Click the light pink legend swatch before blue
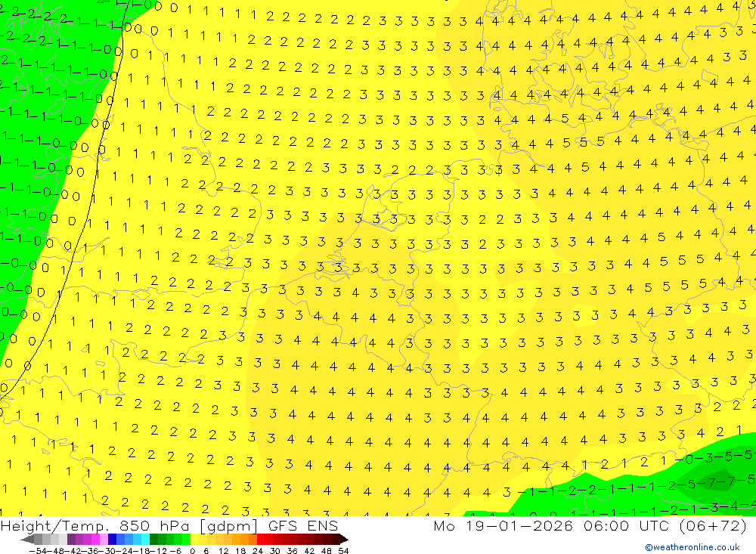This screenshot has width=756, height=554. click(x=104, y=539)
